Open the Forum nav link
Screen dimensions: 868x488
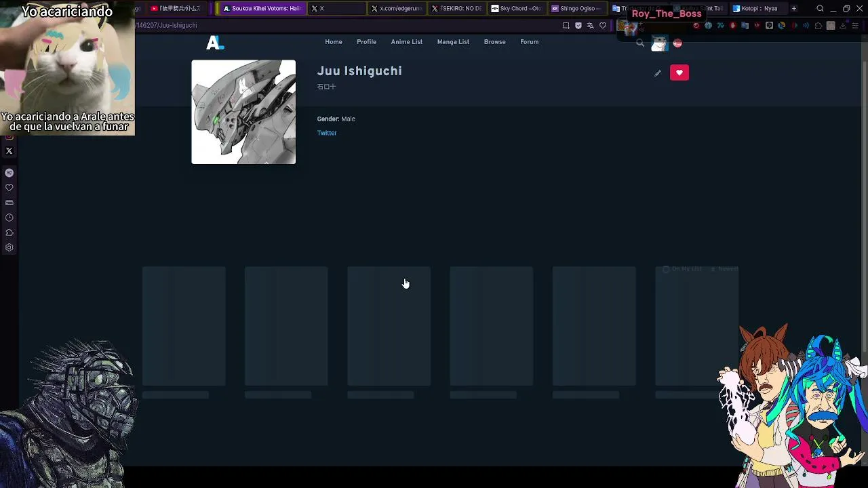(x=530, y=42)
